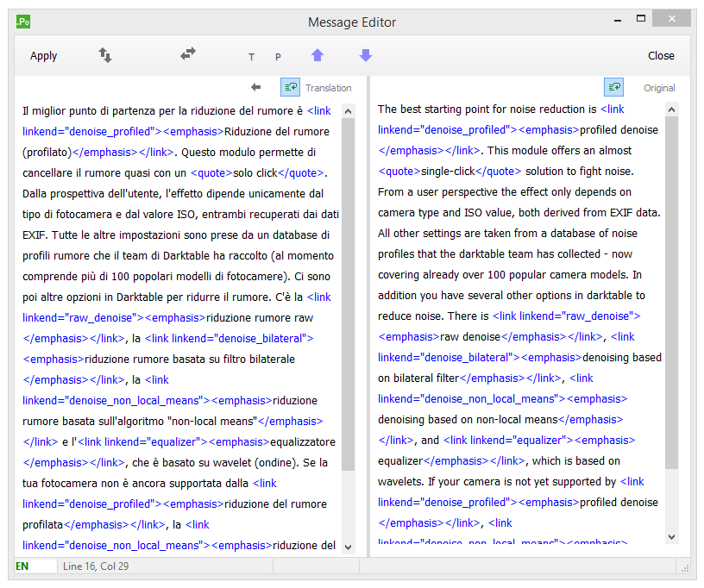Toggle word wrap for Translation pane
This screenshot has width=704, height=588.
pos(290,87)
